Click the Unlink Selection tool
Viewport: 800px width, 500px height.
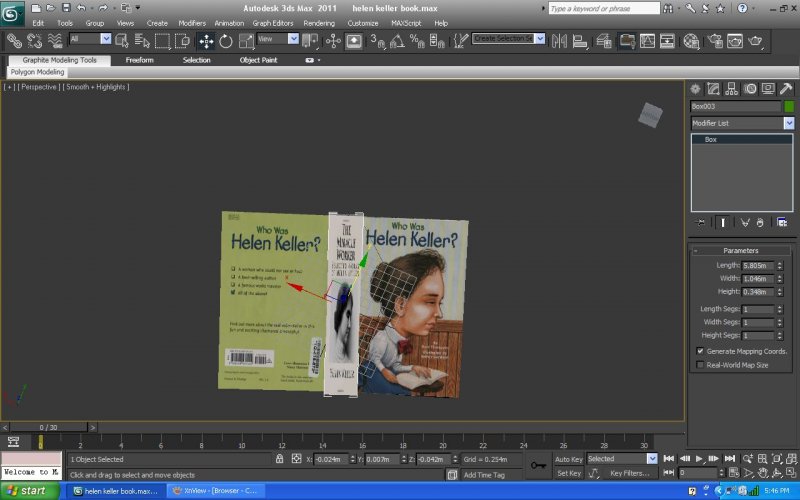tap(34, 41)
